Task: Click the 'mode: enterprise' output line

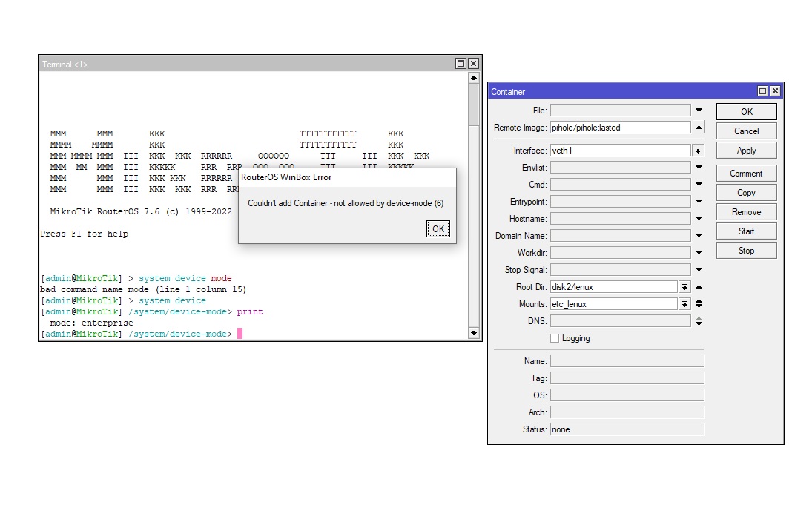Action: coord(92,323)
